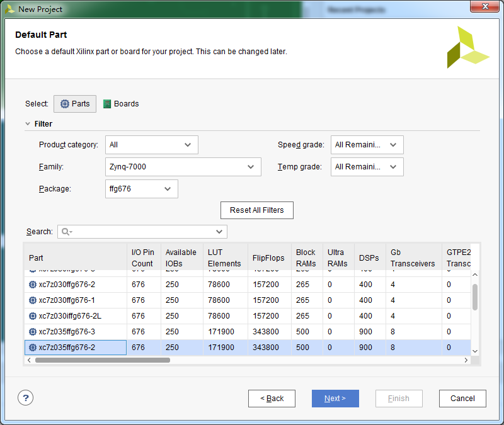Open the Family Zynq-7000 dropdown
The height and width of the screenshot is (425, 504).
(183, 167)
